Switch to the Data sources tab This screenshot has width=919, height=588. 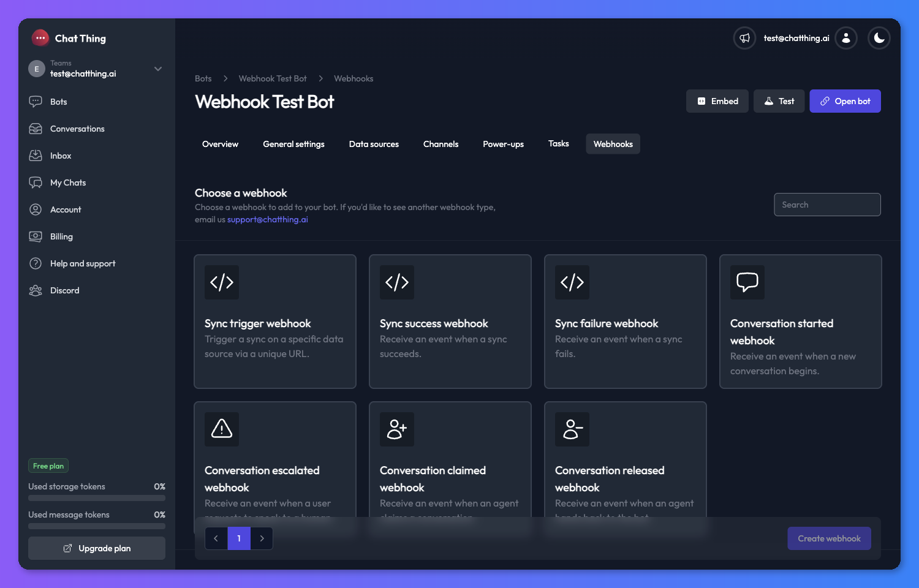[x=374, y=144]
